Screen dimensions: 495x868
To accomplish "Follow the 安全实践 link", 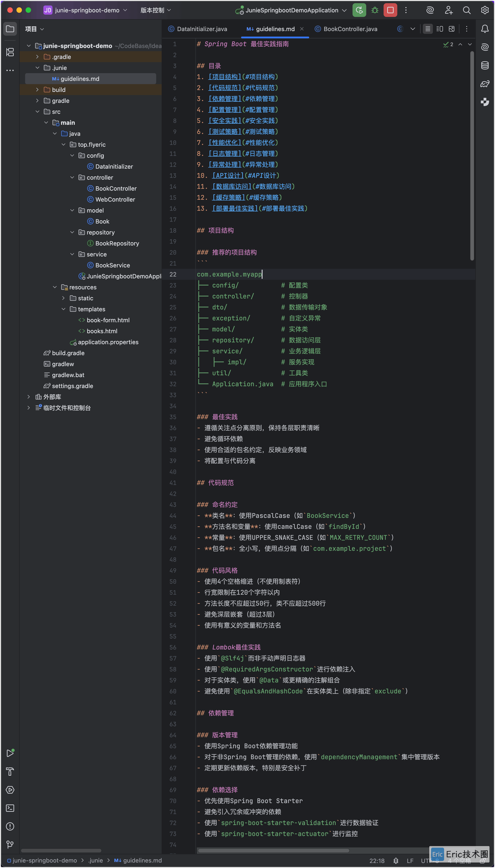I will [x=225, y=120].
